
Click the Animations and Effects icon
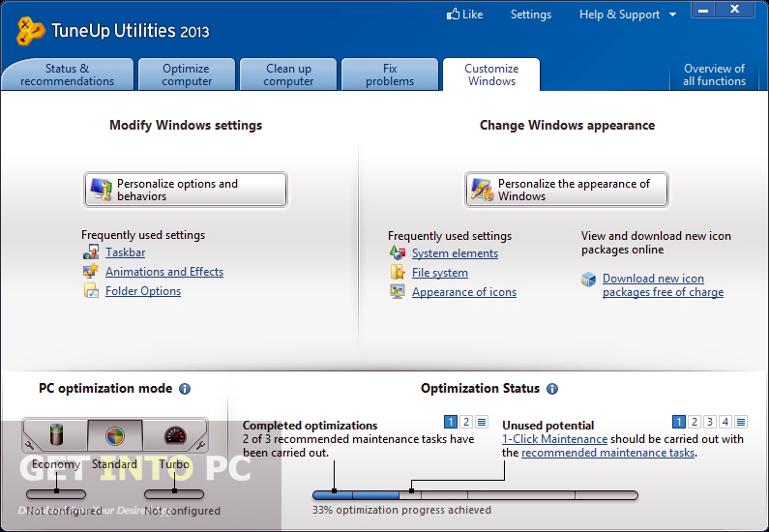click(91, 271)
